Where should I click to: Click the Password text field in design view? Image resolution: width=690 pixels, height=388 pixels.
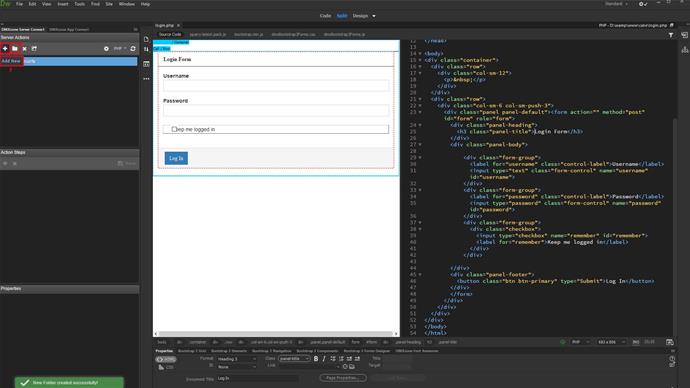276,110
